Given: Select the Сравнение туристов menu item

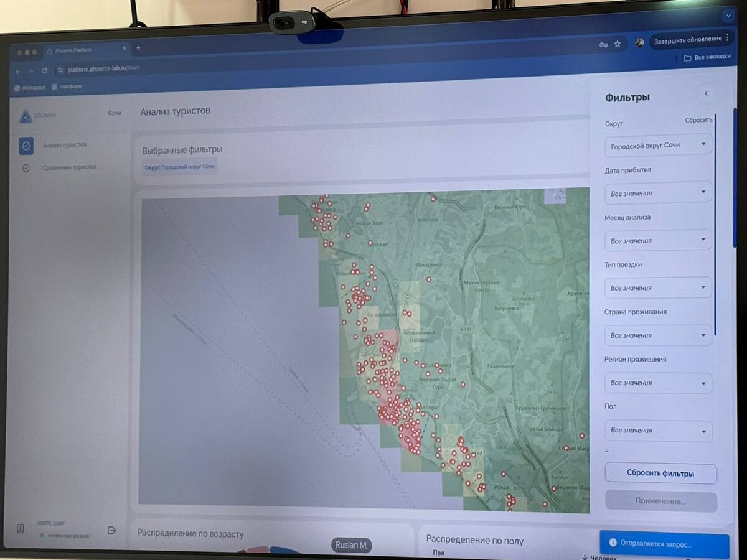Looking at the screenshot, I should coord(70,167).
